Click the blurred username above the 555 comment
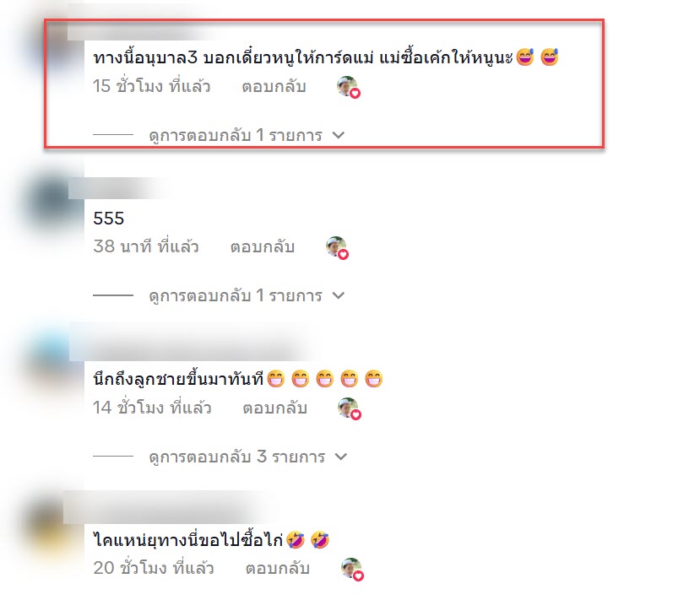The image size is (700, 600). (x=118, y=188)
